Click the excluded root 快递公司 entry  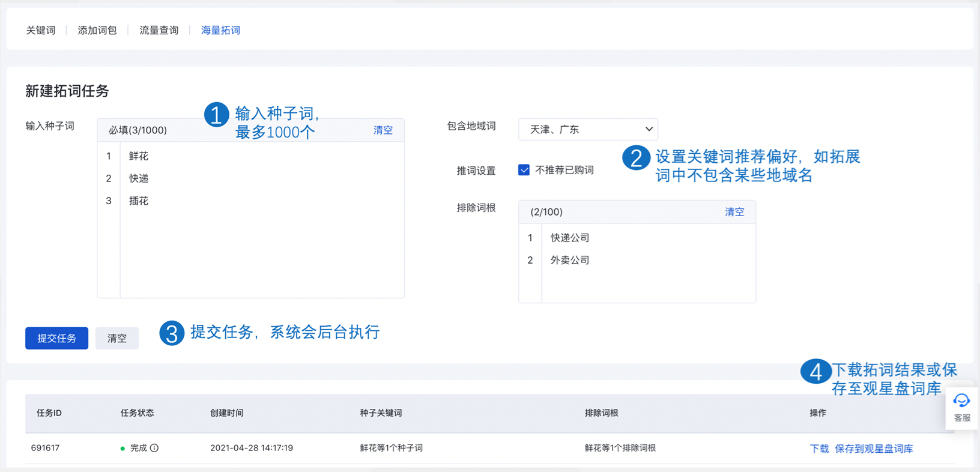tap(570, 238)
